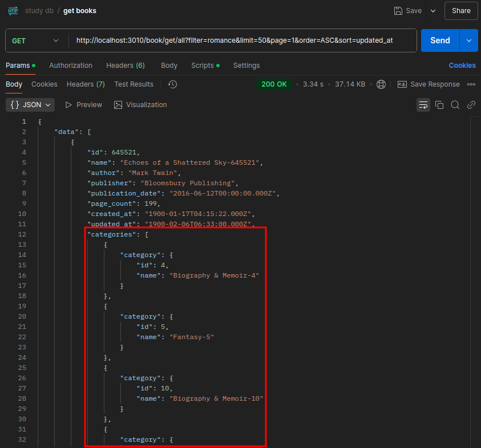
Task: Click the "Biography & Memoir-4" value
Action: click(214, 275)
